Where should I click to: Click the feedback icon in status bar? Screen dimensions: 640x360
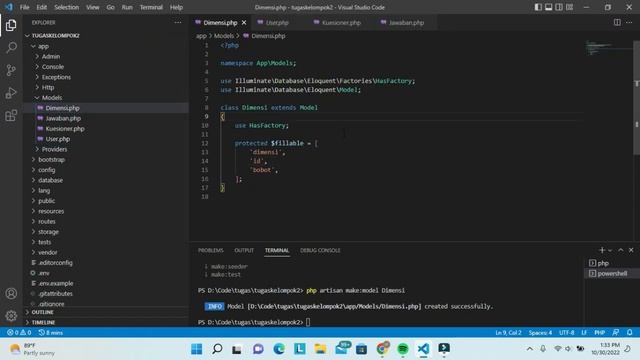(x=616, y=333)
